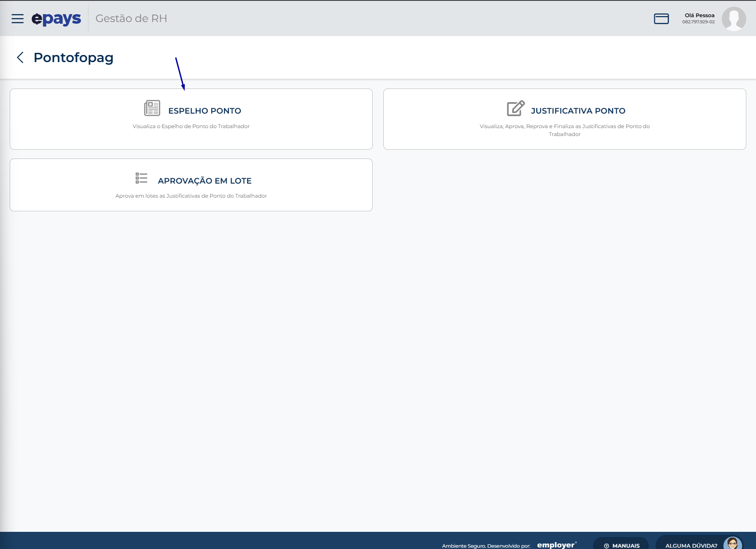Open the JUSTIFICATIVA PONTO card
Image resolution: width=756 pixels, height=549 pixels.
pos(565,119)
